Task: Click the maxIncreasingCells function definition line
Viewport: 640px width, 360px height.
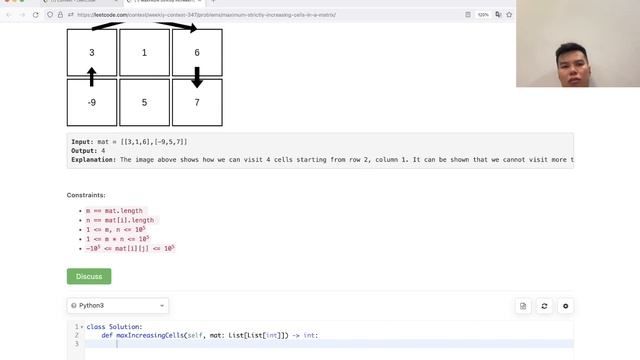Action: (210, 336)
